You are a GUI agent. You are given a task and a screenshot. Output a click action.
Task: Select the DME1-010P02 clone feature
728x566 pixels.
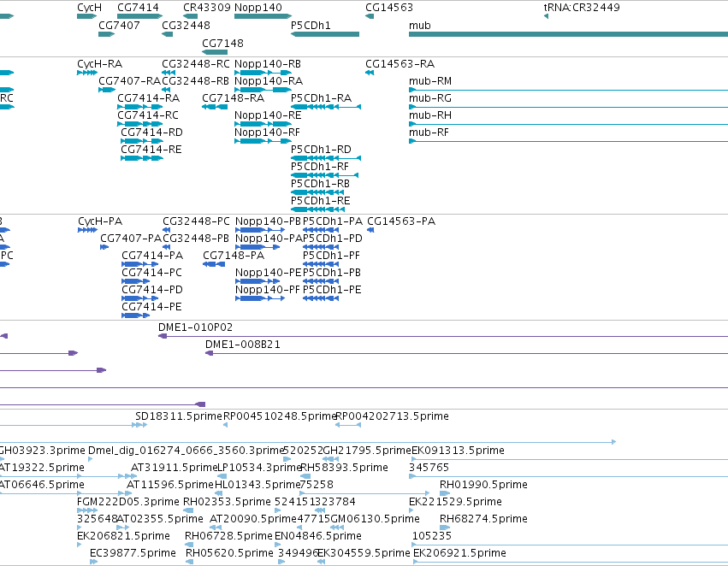443,336
